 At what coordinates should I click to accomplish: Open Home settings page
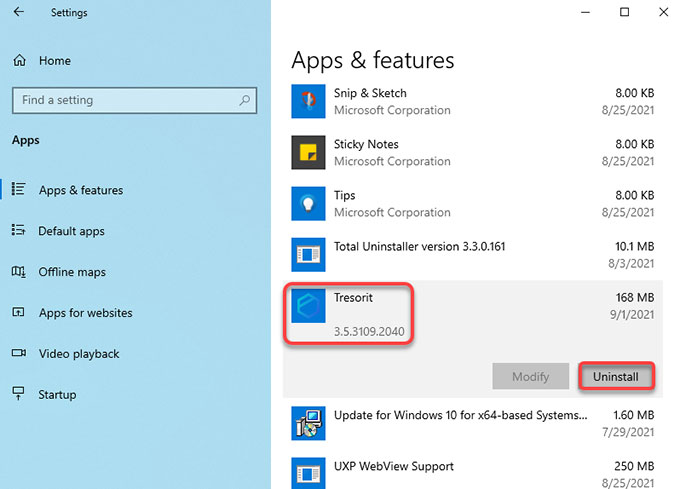tap(55, 61)
